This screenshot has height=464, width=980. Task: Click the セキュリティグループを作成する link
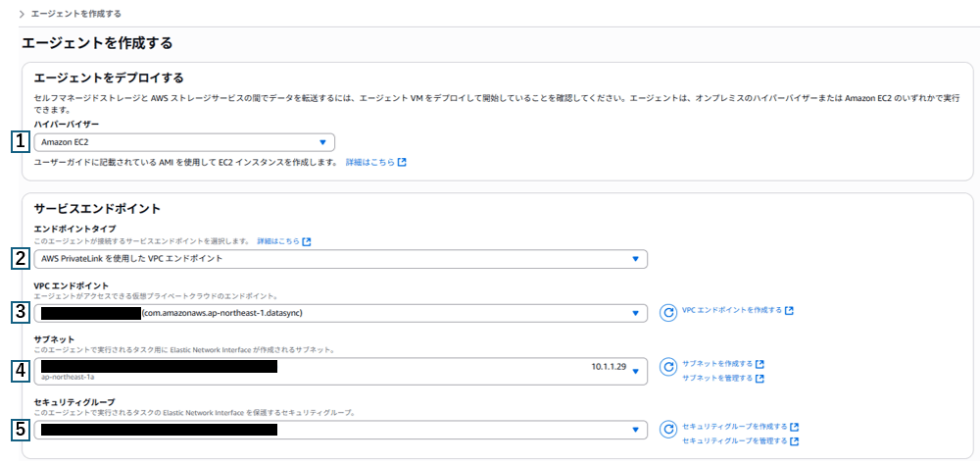click(734, 427)
